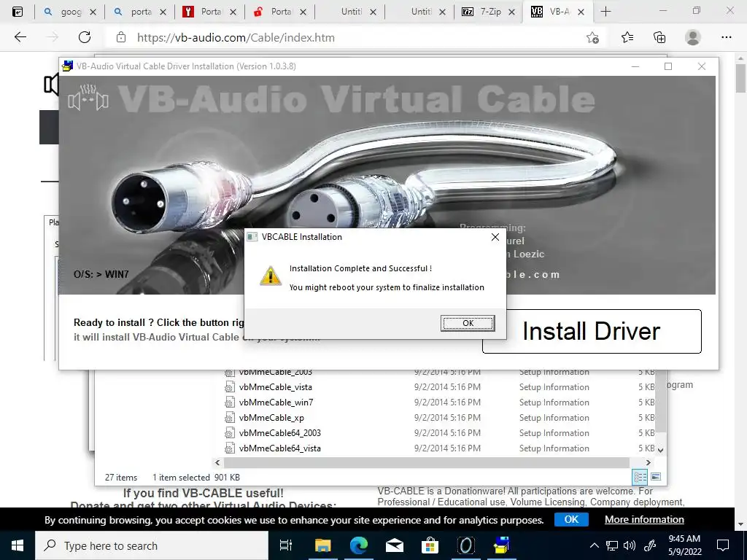
Task: Click the Install Driver button
Action: [592, 332]
